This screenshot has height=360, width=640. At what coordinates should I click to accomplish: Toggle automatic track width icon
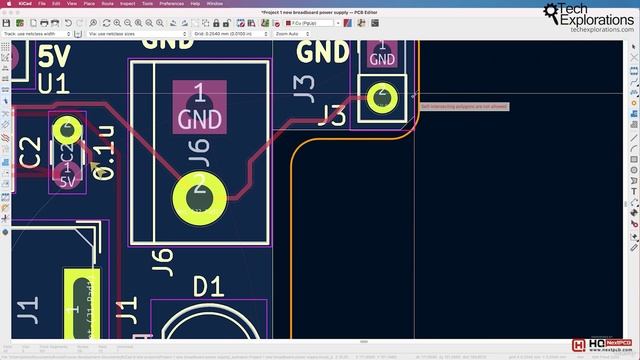tap(78, 34)
